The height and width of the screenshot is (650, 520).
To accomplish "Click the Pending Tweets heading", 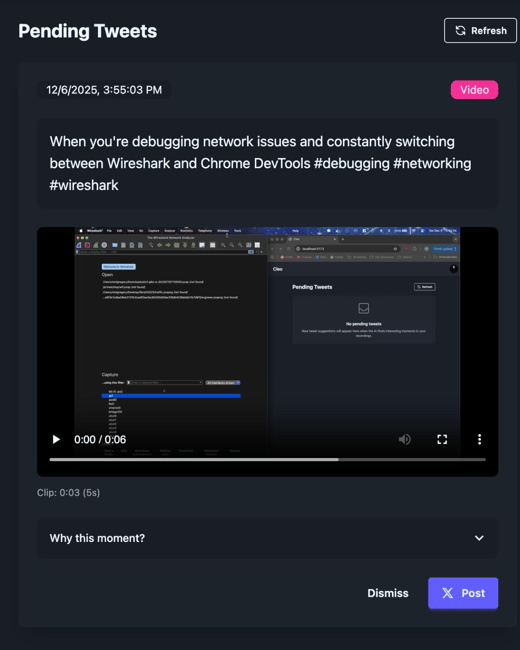I will pyautogui.click(x=87, y=31).
